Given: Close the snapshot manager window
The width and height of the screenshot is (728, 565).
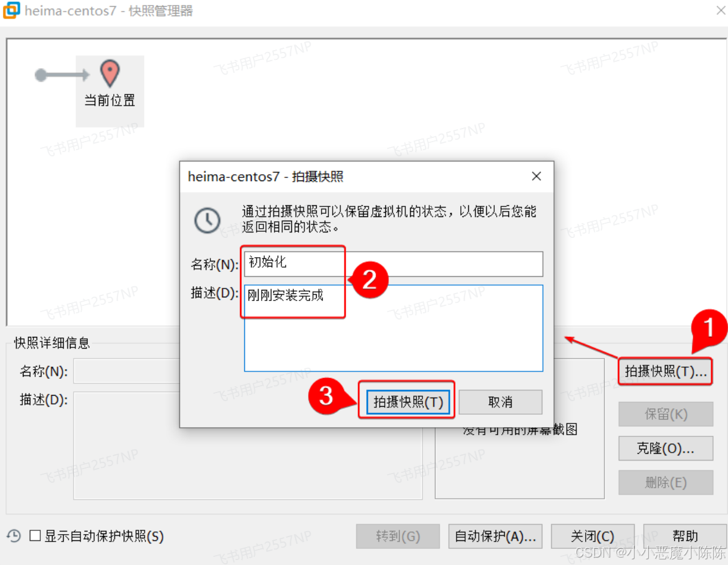Looking at the screenshot, I should [721, 11].
